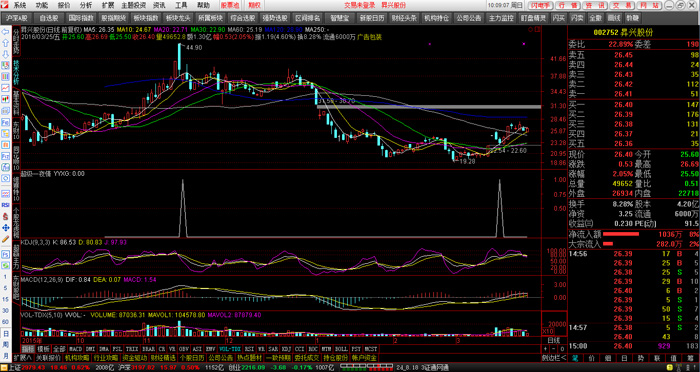This screenshot has width=700, height=372.
Task: Click the RSI indicator icon in left sidebar
Action: tap(6, 205)
